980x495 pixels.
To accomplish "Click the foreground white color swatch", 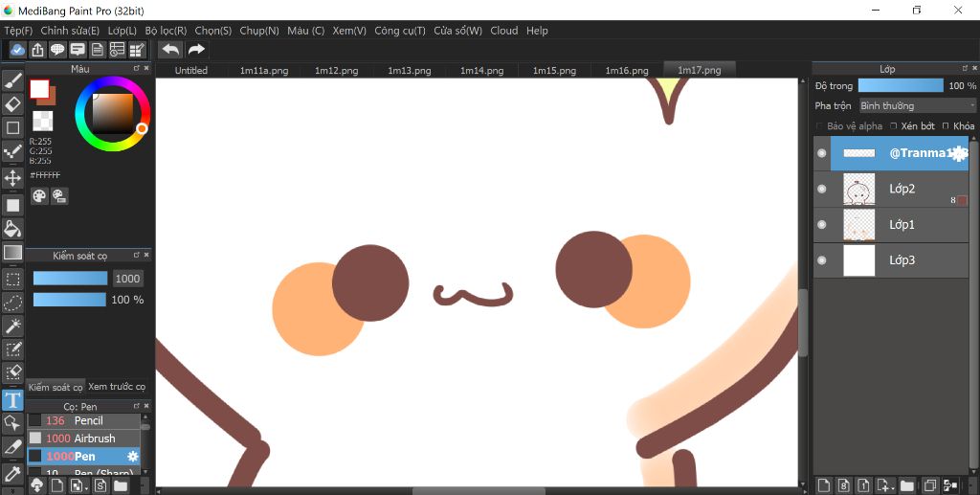I will (x=39, y=89).
